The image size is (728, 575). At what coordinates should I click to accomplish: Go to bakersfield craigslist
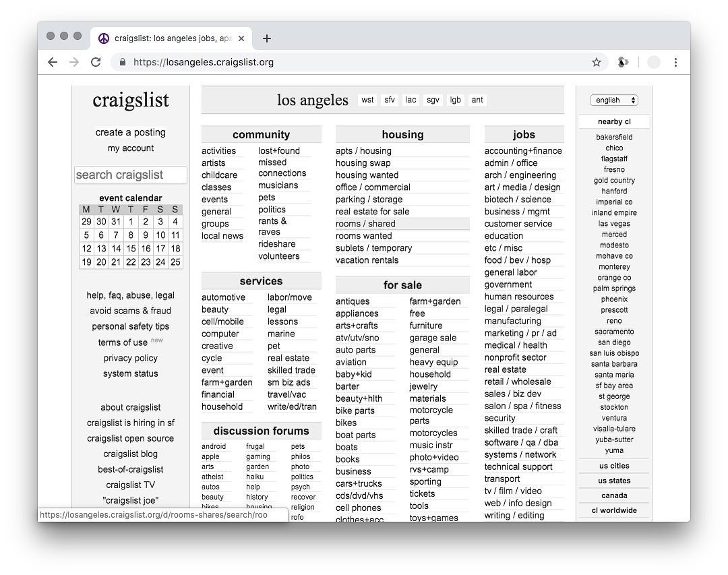coord(614,137)
